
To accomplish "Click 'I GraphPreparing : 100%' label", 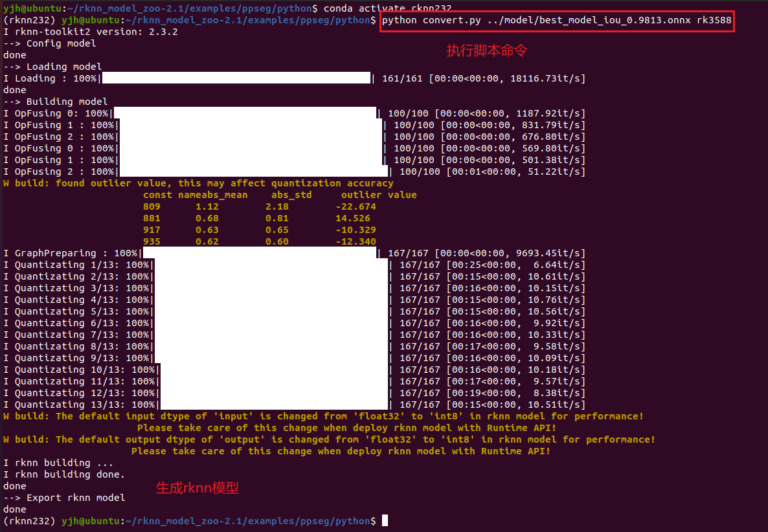I will pos(71,253).
